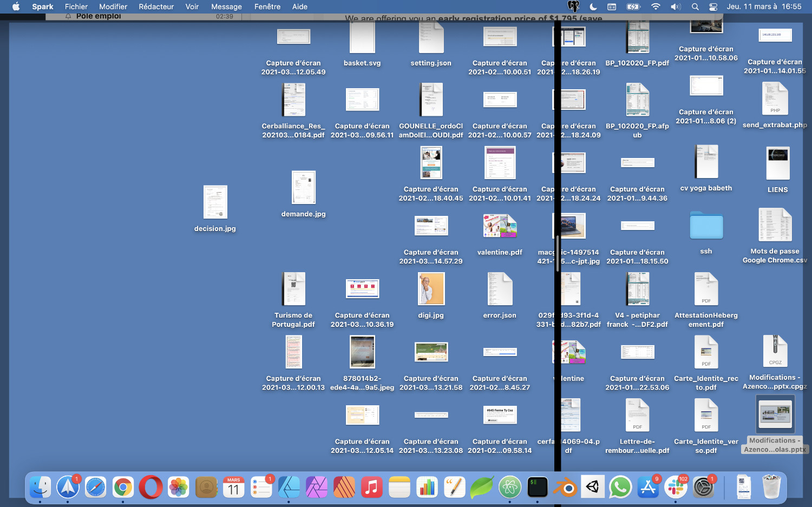Select cv yoga babeth document

[x=706, y=162]
